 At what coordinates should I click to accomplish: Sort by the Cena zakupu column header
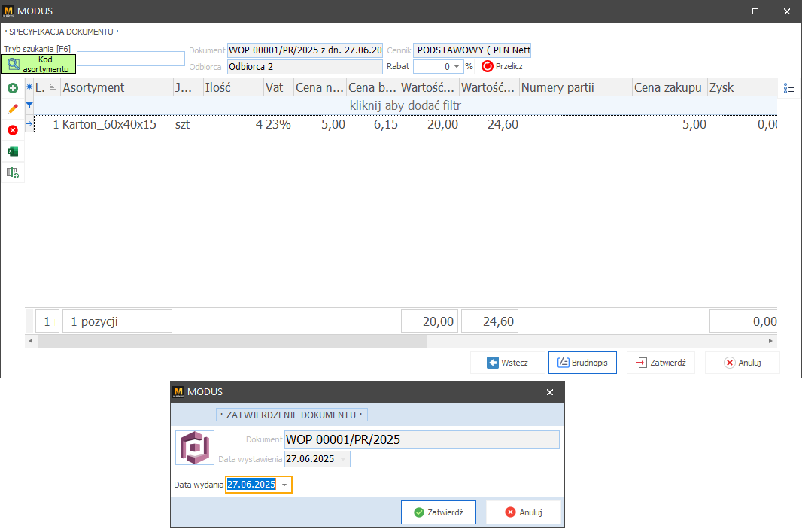point(669,87)
